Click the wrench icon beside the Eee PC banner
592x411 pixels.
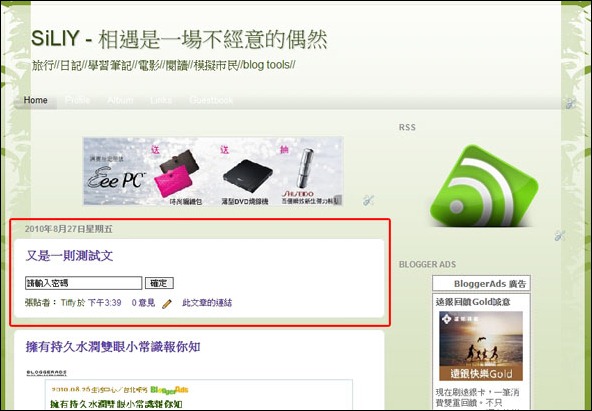pyautogui.click(x=368, y=200)
